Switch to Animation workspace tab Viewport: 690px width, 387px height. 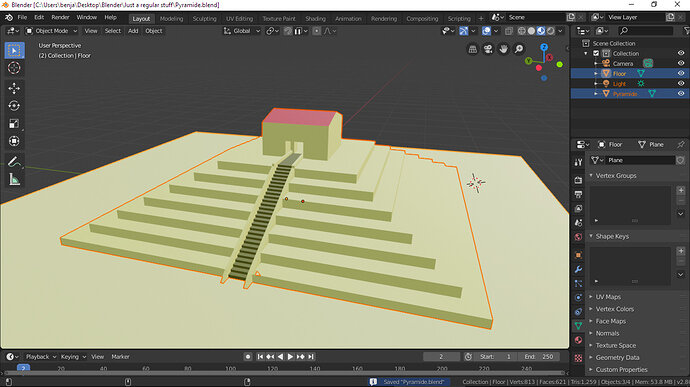tap(348, 18)
